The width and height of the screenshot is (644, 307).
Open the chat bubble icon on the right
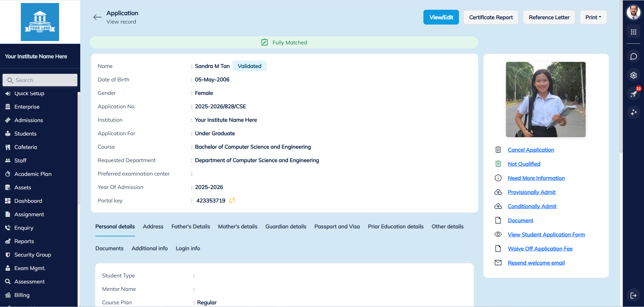point(634,56)
